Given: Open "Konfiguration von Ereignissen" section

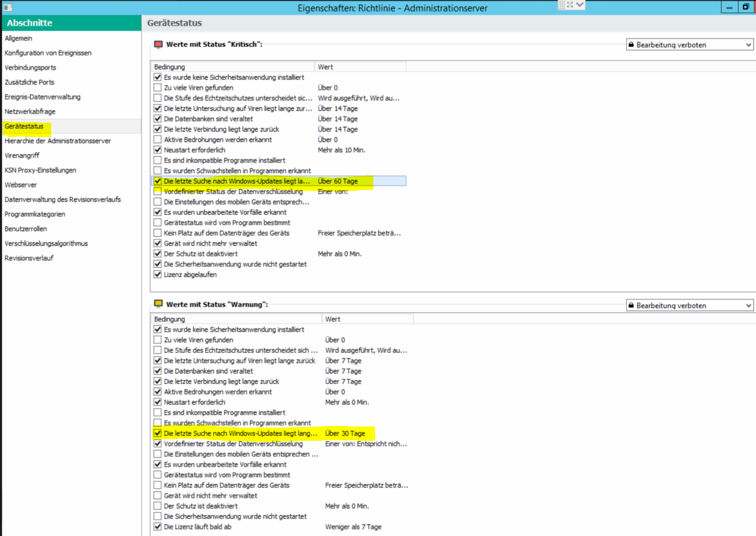Looking at the screenshot, I should pyautogui.click(x=48, y=53).
